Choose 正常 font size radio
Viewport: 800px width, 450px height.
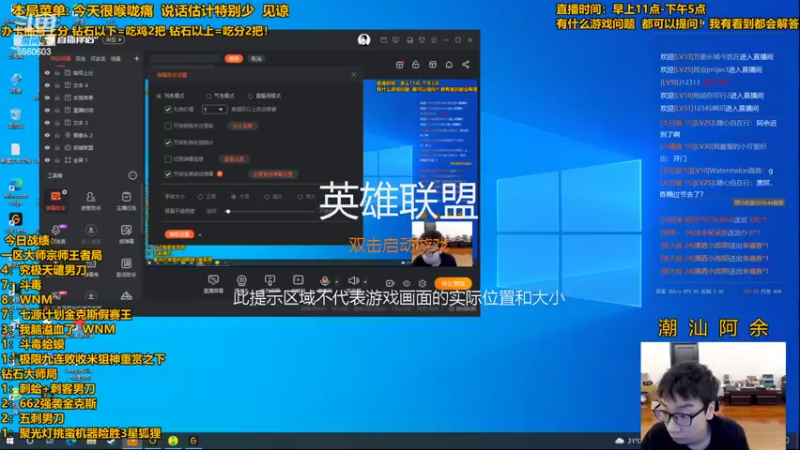[200, 196]
